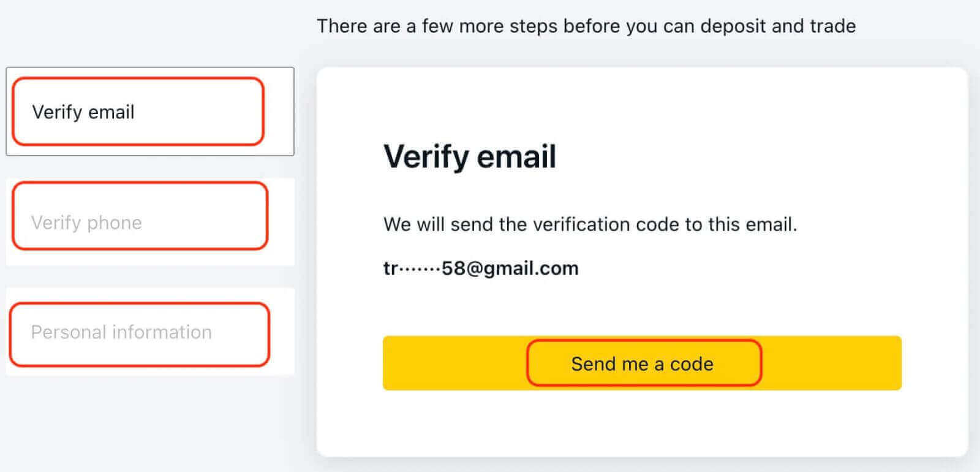This screenshot has height=472, width=980.
Task: Choose the second sidebar step, Verify phone
Action: [x=149, y=222]
